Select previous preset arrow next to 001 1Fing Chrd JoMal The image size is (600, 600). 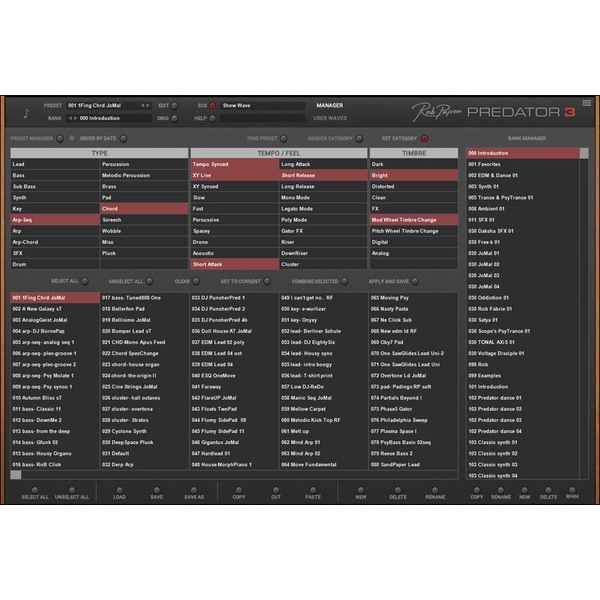[x=142, y=106]
